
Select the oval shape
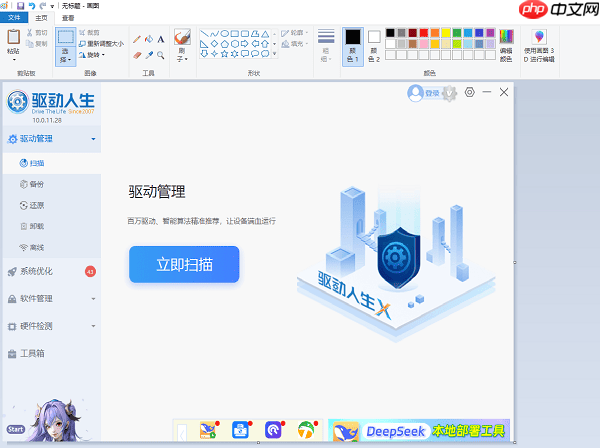click(225, 34)
